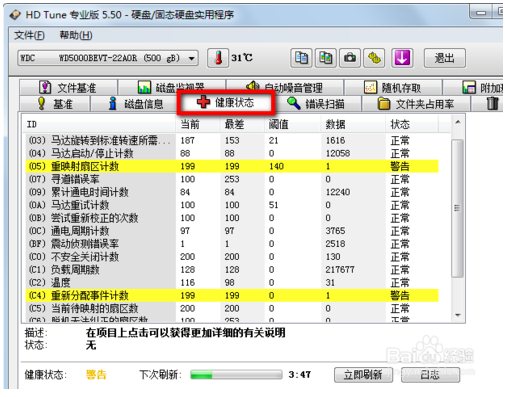The height and width of the screenshot is (397, 505).
Task: Select row (C5) 当前待映射的扇区数
Action: click(x=232, y=308)
